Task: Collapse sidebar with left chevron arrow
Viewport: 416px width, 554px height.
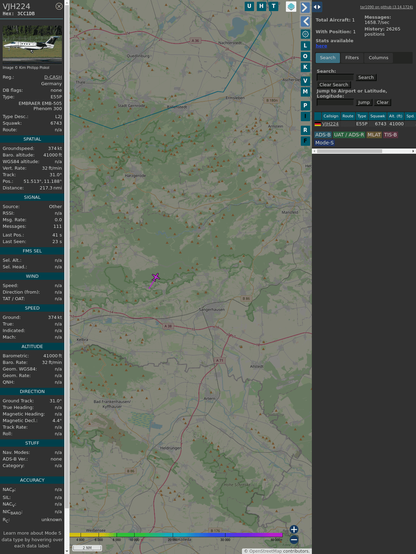Action: pos(305,21)
